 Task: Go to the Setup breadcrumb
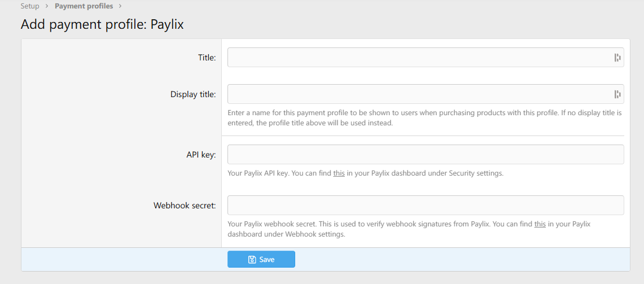point(30,6)
